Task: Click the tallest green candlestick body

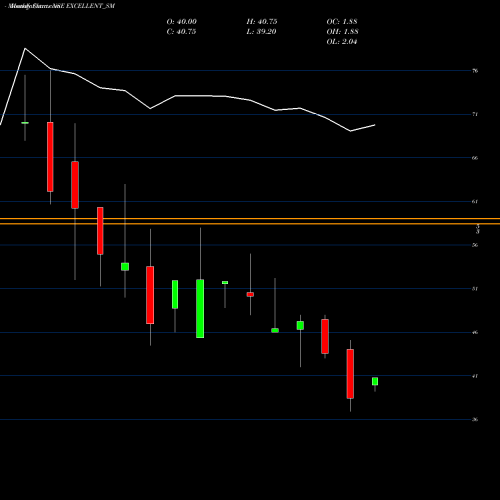Action: point(200,309)
